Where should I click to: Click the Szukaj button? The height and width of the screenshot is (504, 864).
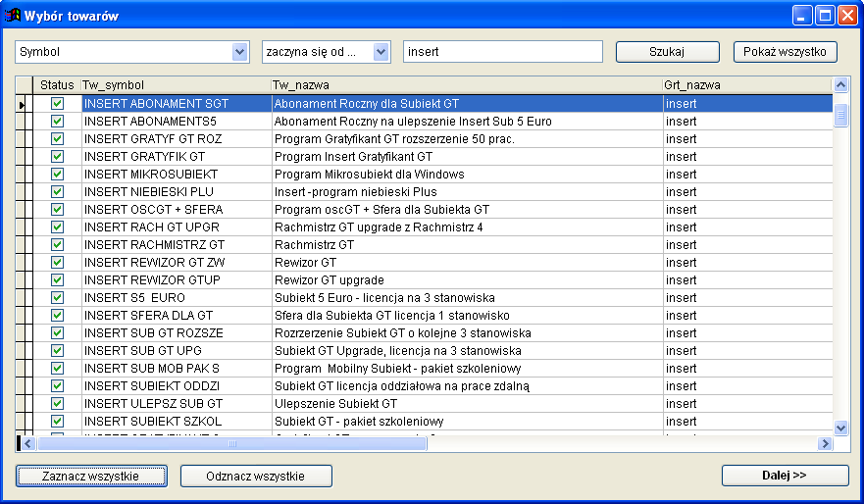(667, 52)
